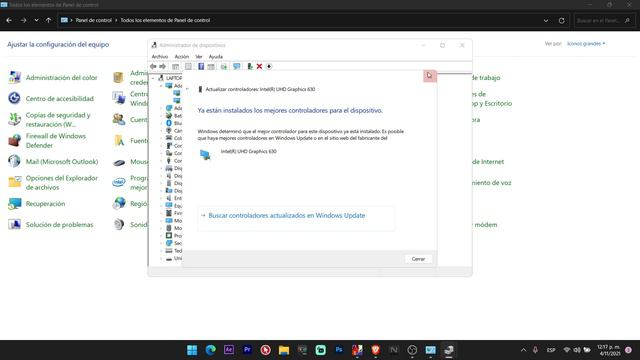Click the Windows Start button on taskbar

coord(192,350)
